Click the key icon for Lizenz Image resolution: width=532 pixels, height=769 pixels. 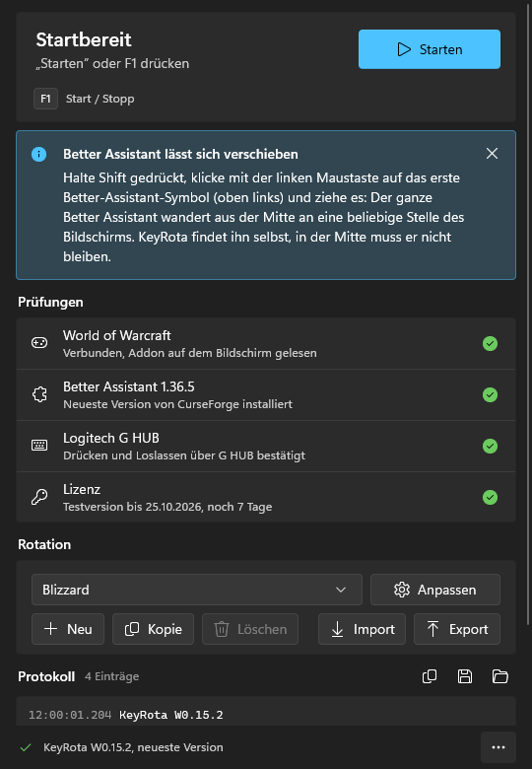coord(39,497)
